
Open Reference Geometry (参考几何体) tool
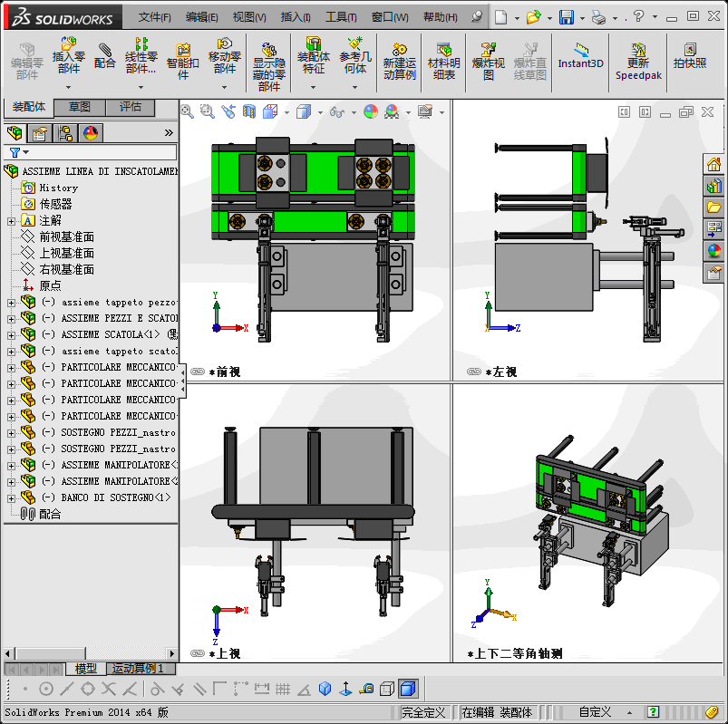pyautogui.click(x=355, y=55)
